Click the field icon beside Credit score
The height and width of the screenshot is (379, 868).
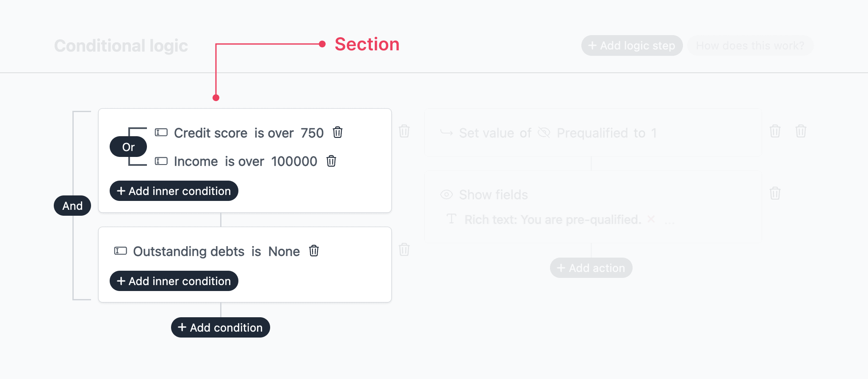click(x=161, y=132)
